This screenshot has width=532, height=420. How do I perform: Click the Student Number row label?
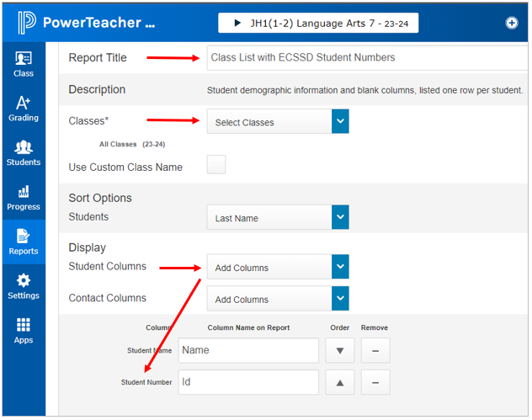(146, 382)
